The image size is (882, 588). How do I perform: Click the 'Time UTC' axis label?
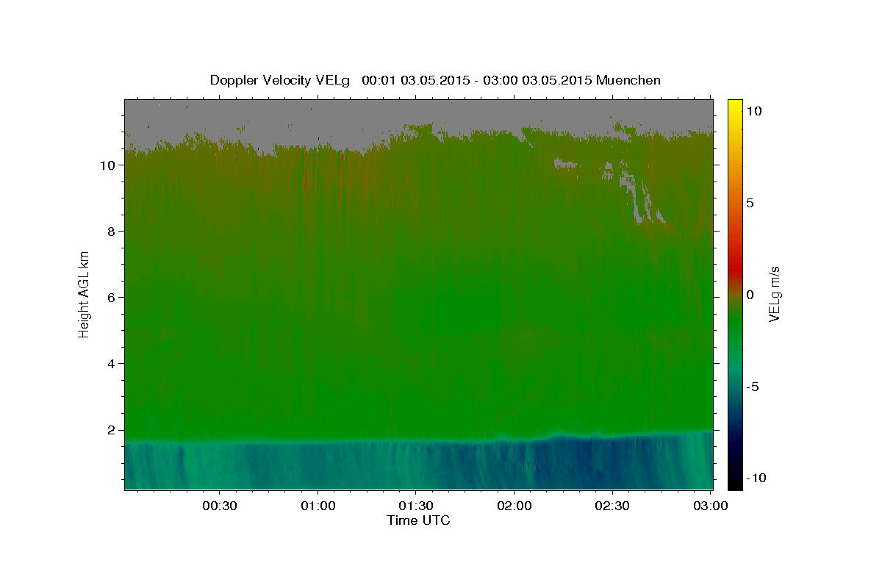click(418, 520)
